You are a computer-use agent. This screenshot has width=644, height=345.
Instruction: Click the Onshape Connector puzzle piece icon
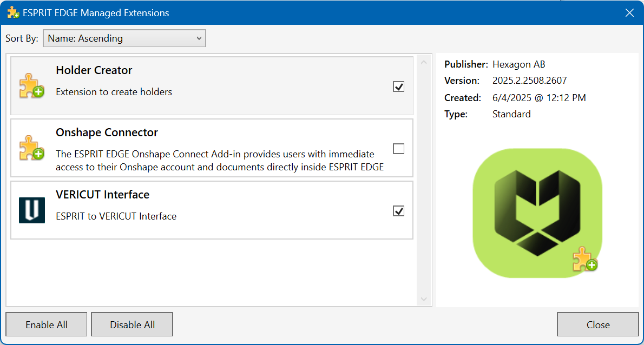(x=31, y=148)
